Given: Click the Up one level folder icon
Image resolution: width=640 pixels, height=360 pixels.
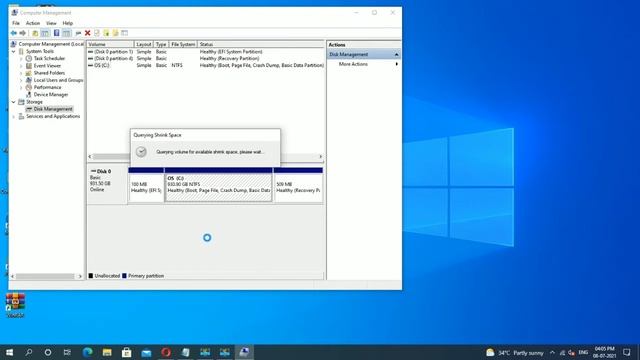Looking at the screenshot, I should click(35, 33).
